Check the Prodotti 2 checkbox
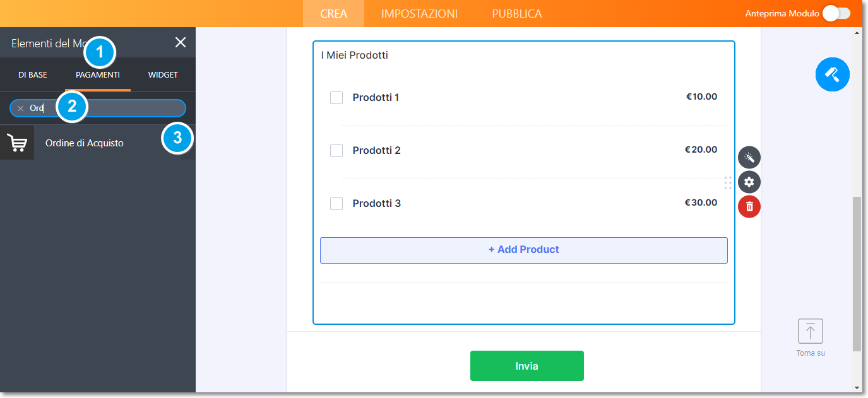The height and width of the screenshot is (398, 868). pyautogui.click(x=336, y=151)
